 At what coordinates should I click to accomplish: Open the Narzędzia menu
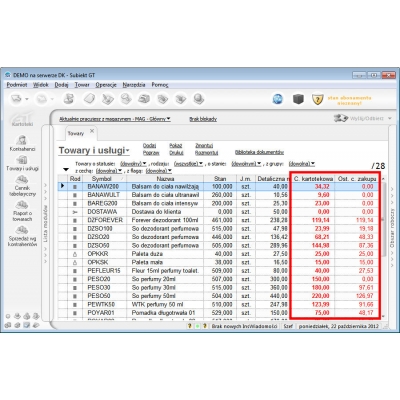(134, 85)
